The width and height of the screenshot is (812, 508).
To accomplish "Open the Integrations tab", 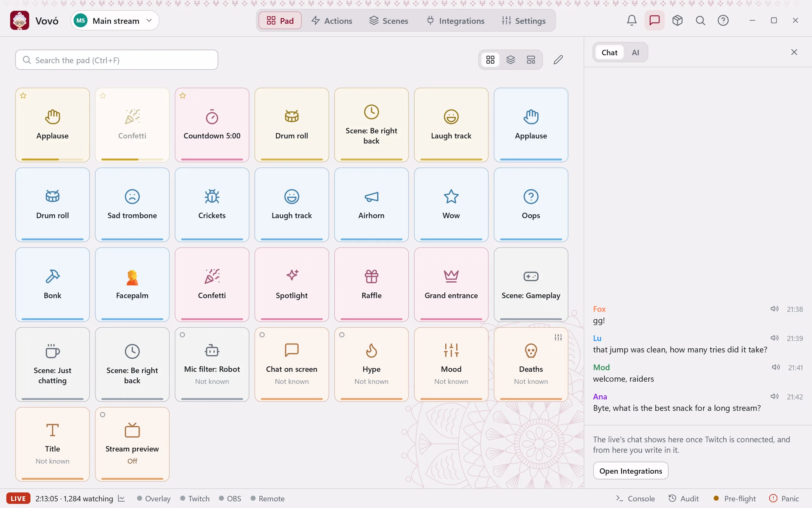I will [x=455, y=21].
